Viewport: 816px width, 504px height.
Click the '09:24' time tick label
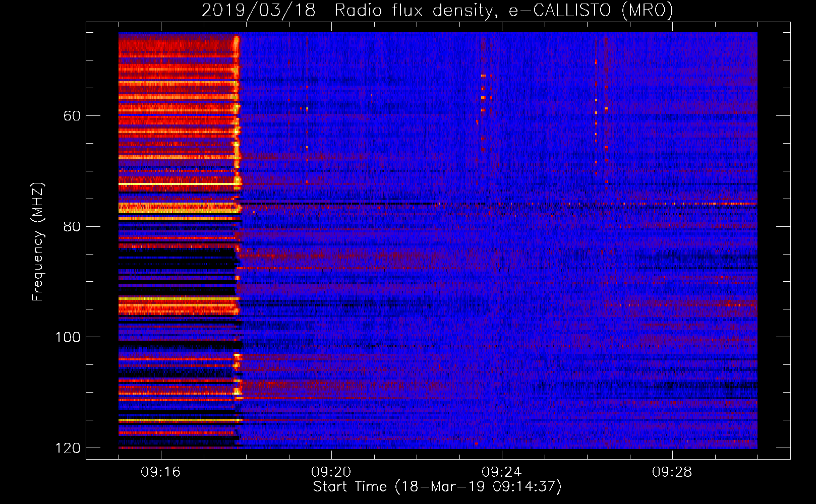502,472
